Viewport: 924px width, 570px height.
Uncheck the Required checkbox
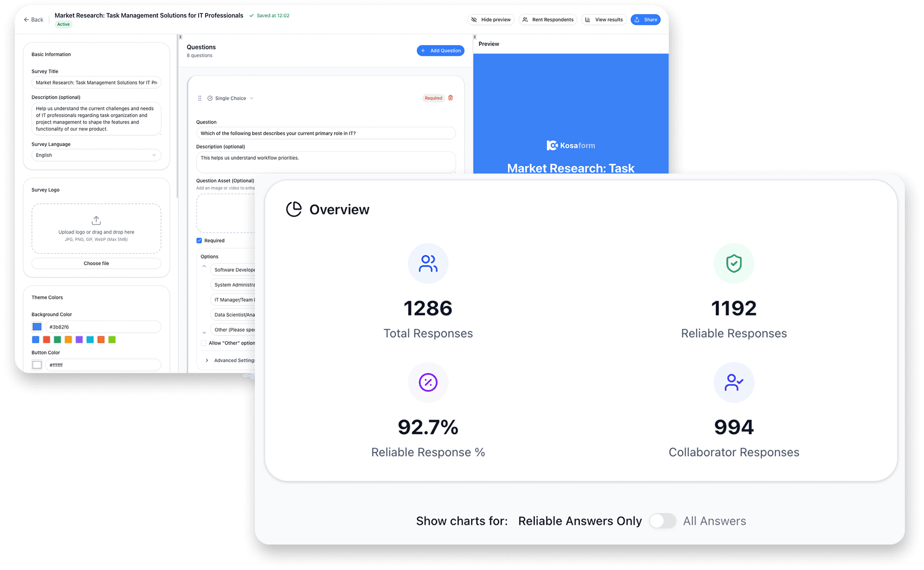tap(199, 240)
